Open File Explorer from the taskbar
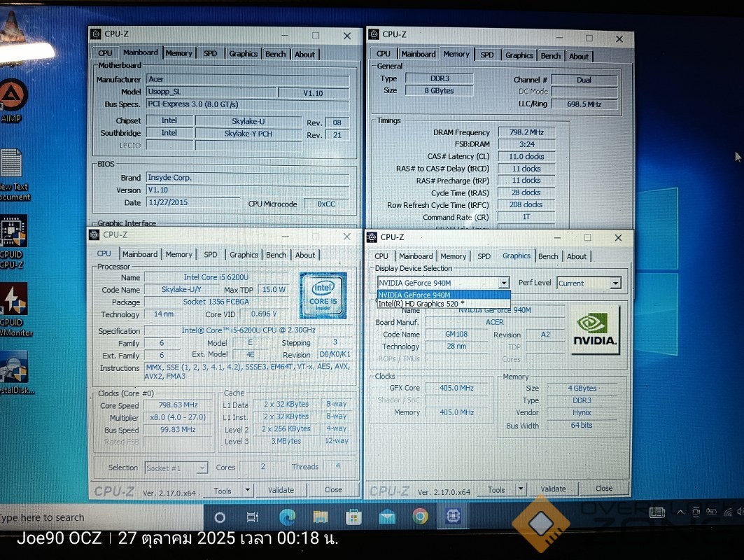The image size is (744, 560). (321, 517)
